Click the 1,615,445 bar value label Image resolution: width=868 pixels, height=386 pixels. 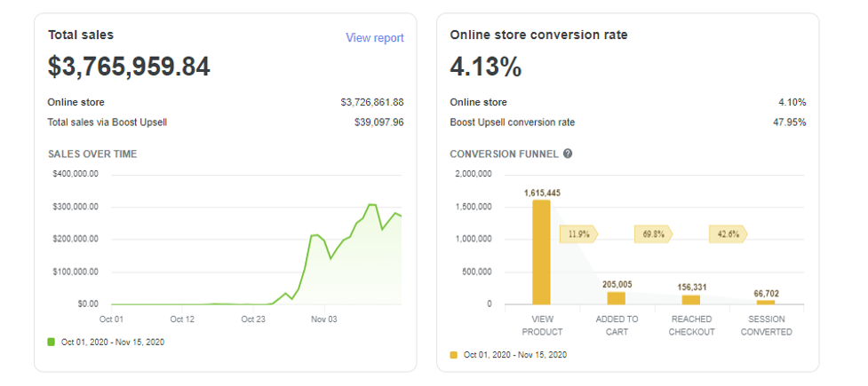[542, 193]
